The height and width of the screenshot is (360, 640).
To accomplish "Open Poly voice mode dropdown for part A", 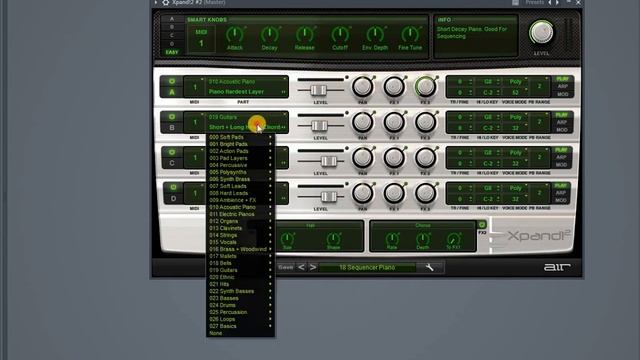I will (x=516, y=82).
